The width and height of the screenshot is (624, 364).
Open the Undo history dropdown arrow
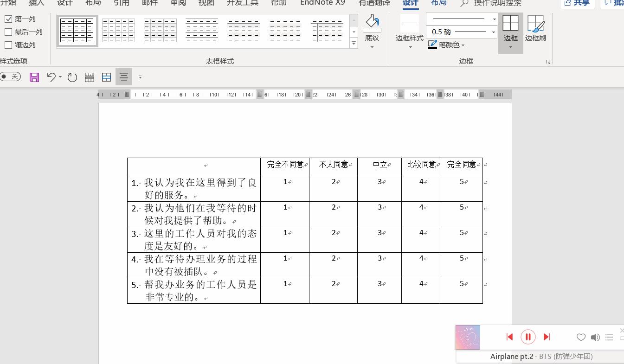pyautogui.click(x=59, y=77)
